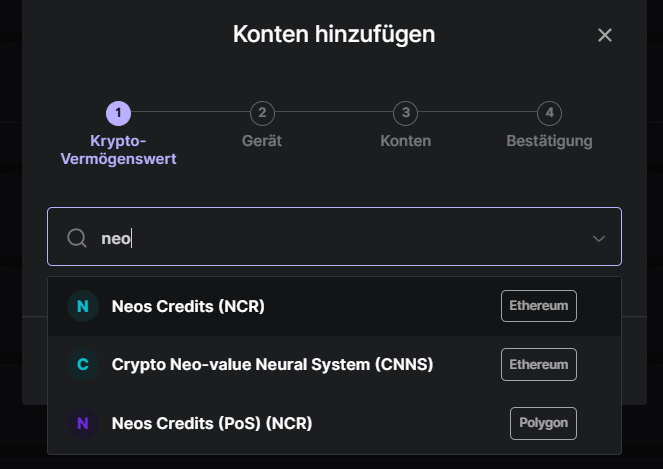Click the teal C token icon

coord(83,365)
